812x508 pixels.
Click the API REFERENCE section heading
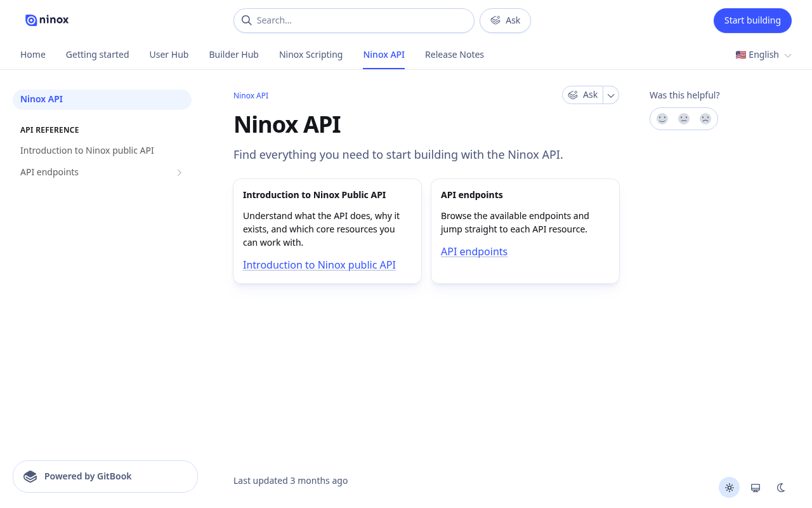[x=49, y=130]
